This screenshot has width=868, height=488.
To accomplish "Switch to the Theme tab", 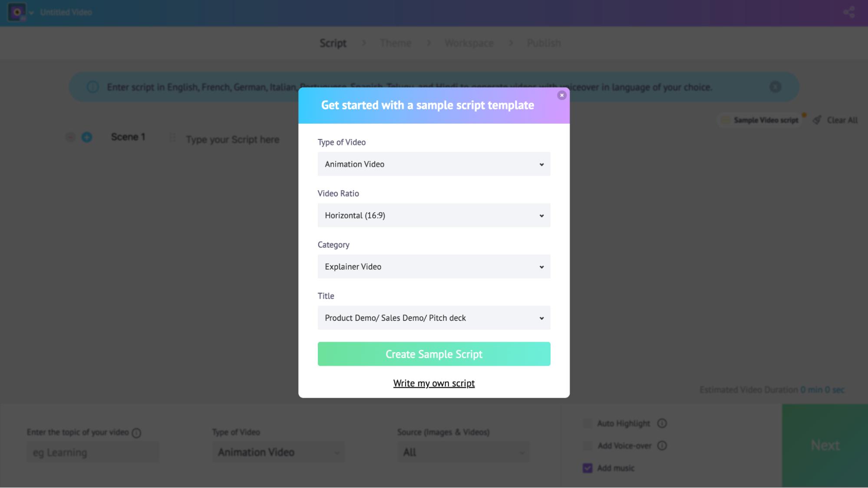I will (395, 43).
